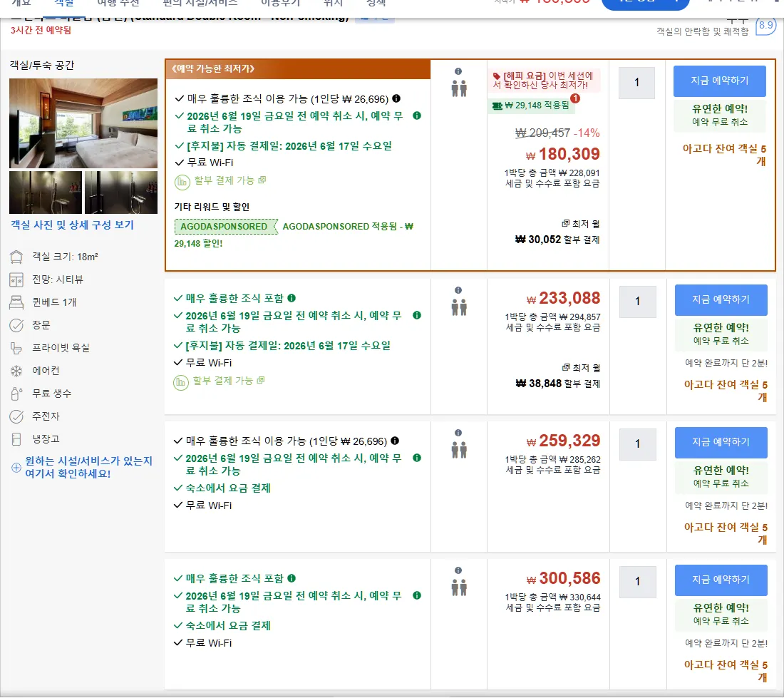Click occupancy info icon in the ₩300,586 offer
Viewport: 784px width, 698px height.
[458, 570]
